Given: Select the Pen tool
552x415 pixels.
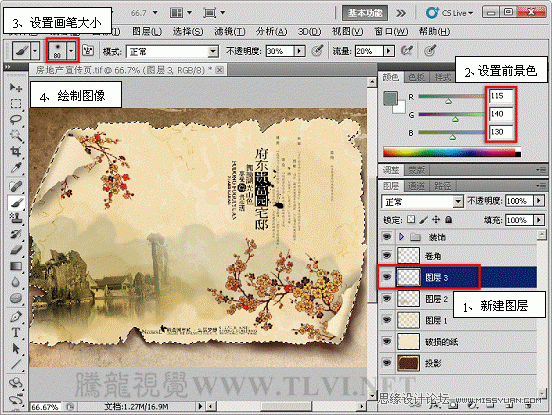Looking at the screenshot, I should pyautogui.click(x=15, y=316).
